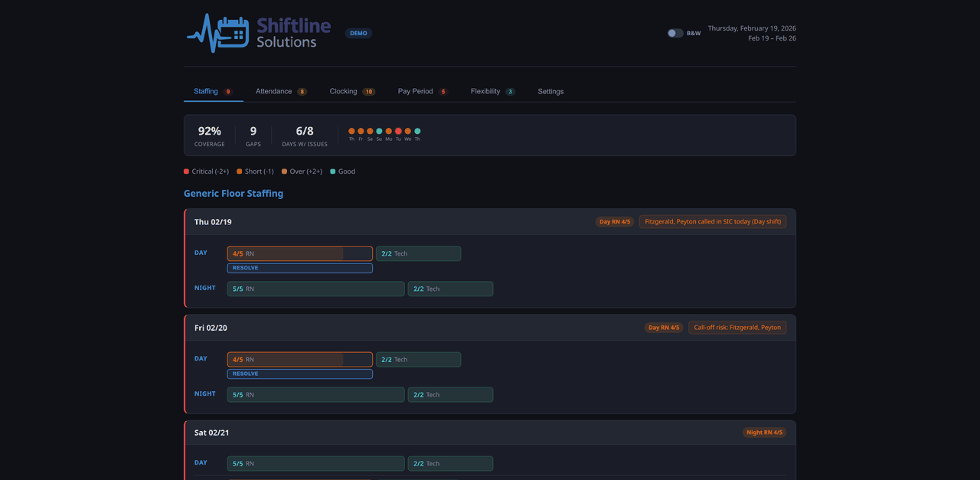Click the Su day status dot

(x=379, y=131)
